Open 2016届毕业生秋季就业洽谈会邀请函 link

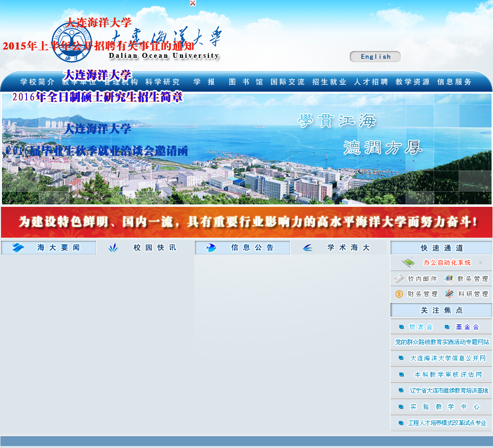coord(97,151)
